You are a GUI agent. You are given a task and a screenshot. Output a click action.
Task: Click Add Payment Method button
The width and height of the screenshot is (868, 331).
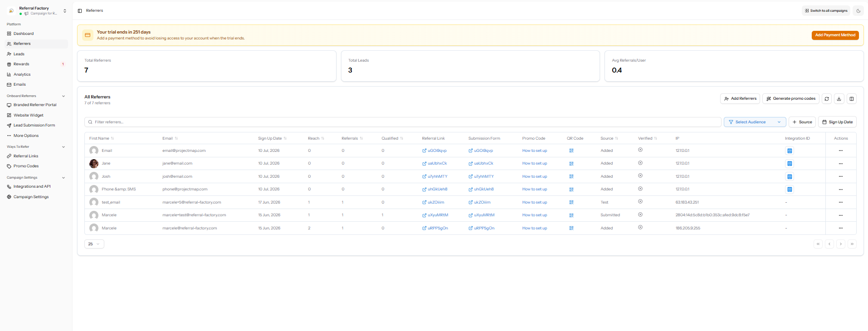point(835,35)
